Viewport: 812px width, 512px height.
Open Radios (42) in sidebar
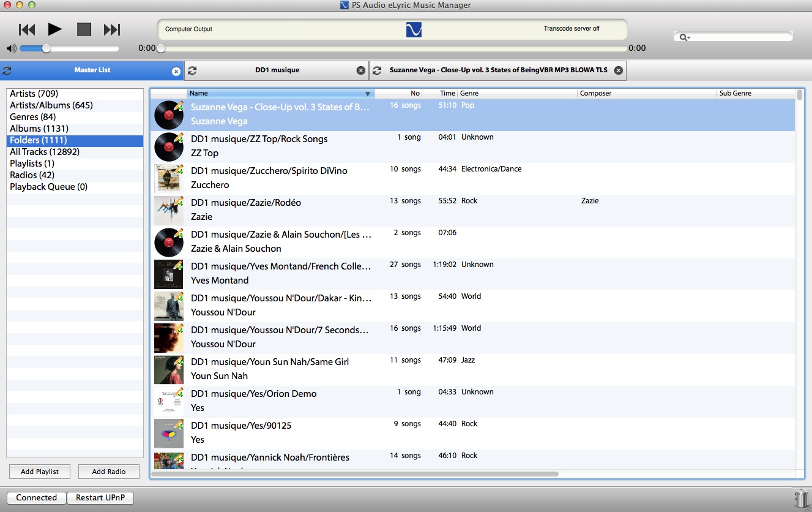75,175
